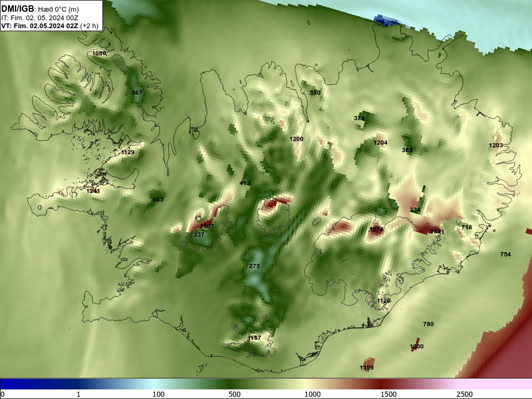Screen dimensions: 532x399
Task: Click the 413 height value
Action: point(245,183)
